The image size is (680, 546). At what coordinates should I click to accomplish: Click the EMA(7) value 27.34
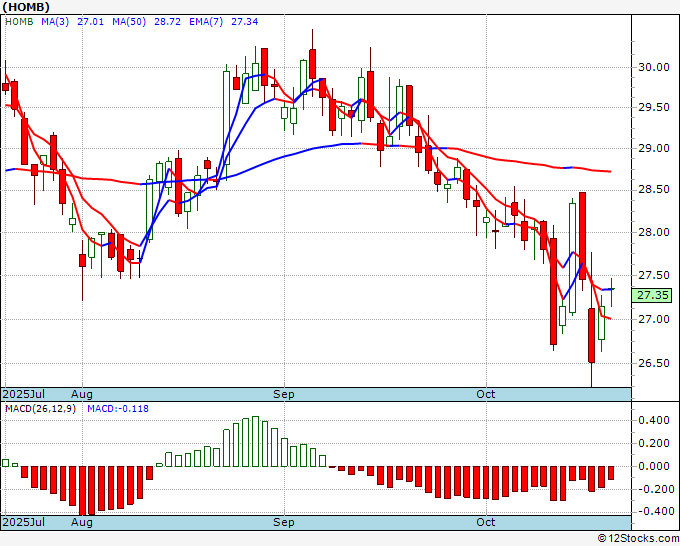245,22
